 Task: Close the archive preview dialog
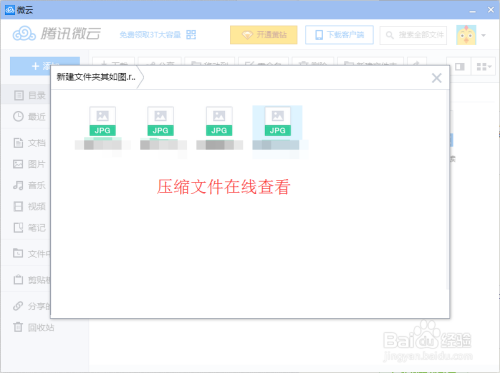pyautogui.click(x=436, y=78)
